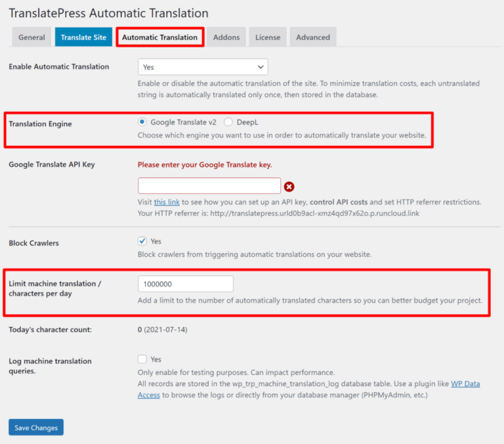Select the Automatic Translation tab

(x=159, y=37)
